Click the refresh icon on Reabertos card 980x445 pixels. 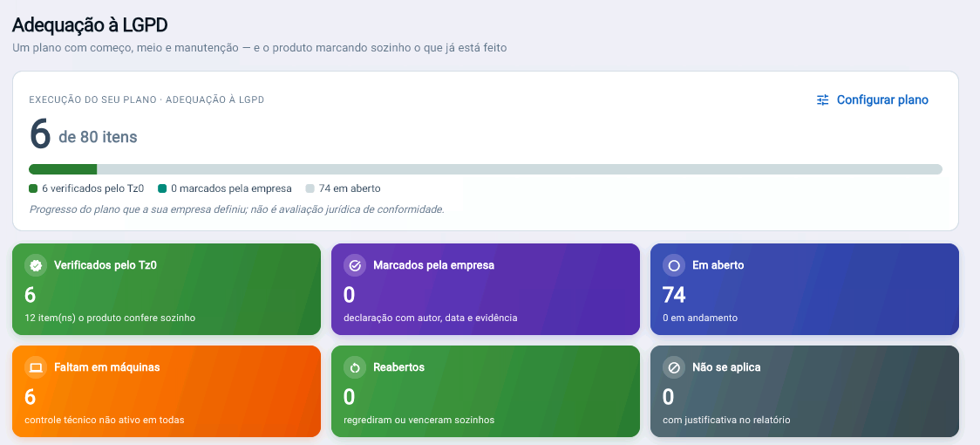coord(355,367)
